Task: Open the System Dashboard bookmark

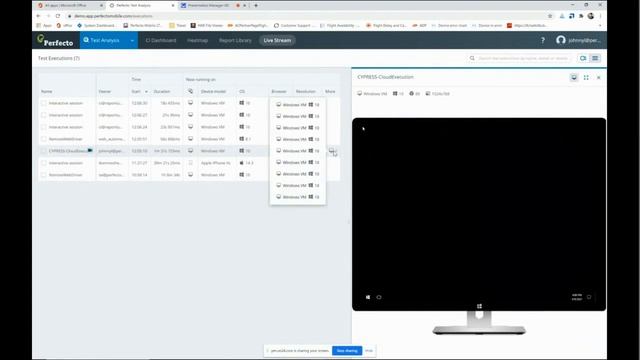Action: pyautogui.click(x=96, y=25)
